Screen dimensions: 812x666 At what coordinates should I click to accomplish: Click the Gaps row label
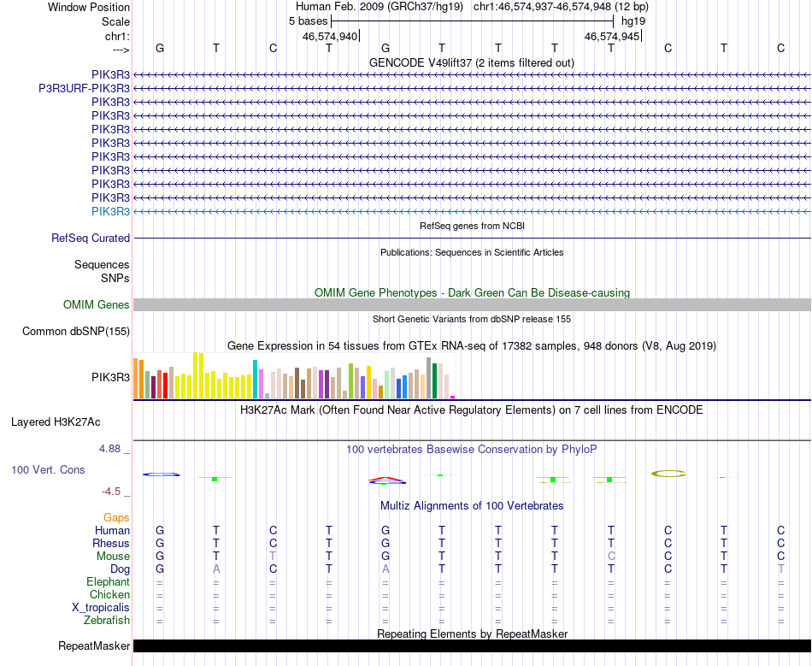116,518
